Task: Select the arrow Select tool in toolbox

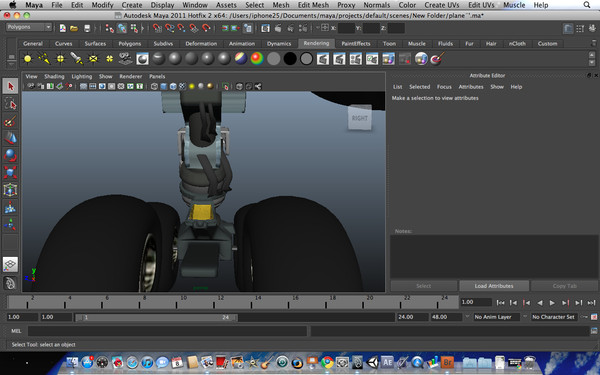Action: click(10, 86)
